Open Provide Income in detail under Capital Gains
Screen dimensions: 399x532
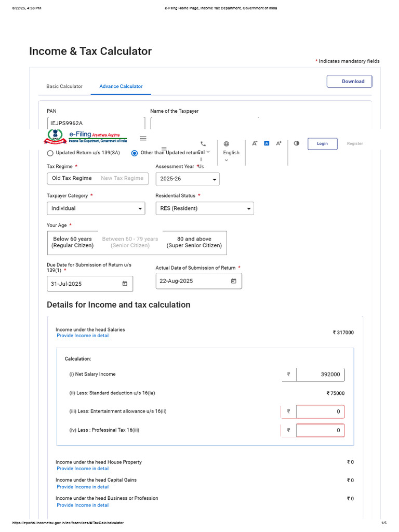point(83,487)
